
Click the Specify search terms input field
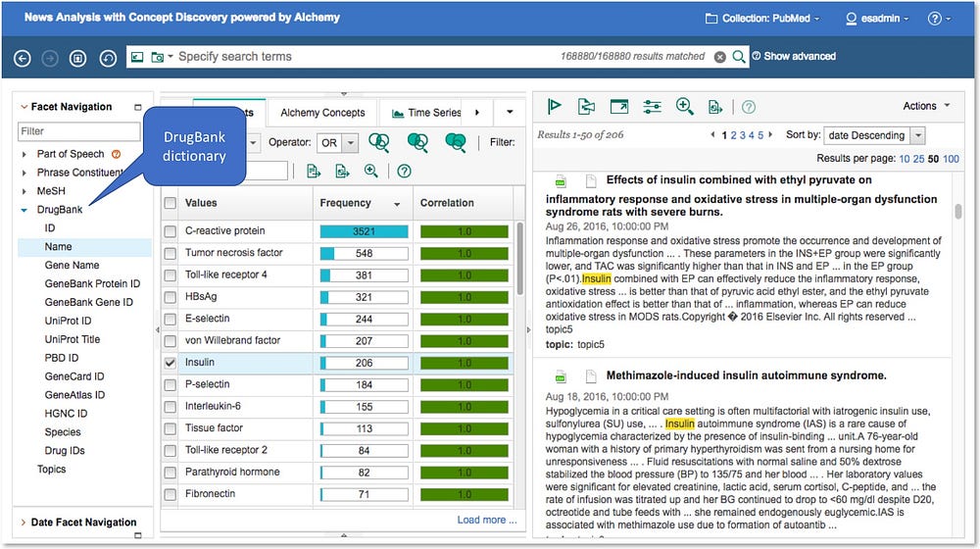366,56
